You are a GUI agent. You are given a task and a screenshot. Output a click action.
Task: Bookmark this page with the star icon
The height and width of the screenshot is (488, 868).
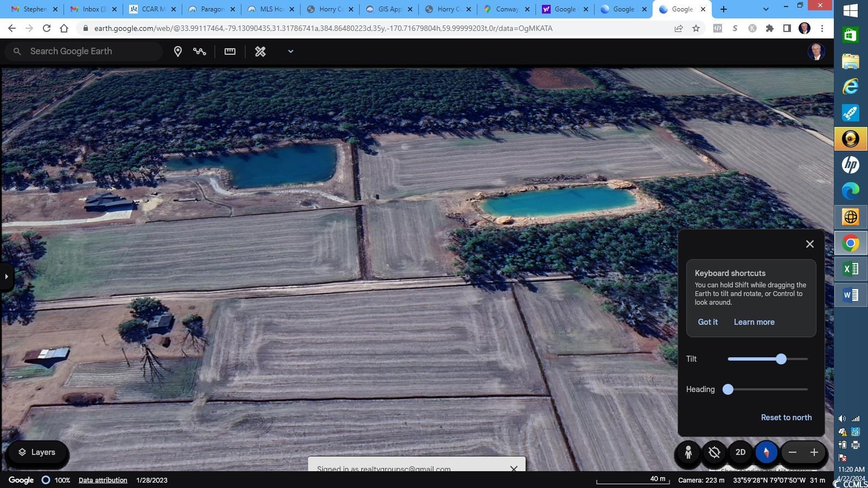(696, 28)
